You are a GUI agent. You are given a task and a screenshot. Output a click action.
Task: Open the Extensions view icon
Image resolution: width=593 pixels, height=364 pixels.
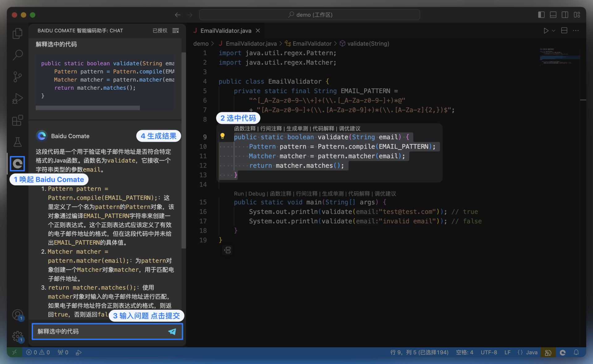tap(18, 120)
